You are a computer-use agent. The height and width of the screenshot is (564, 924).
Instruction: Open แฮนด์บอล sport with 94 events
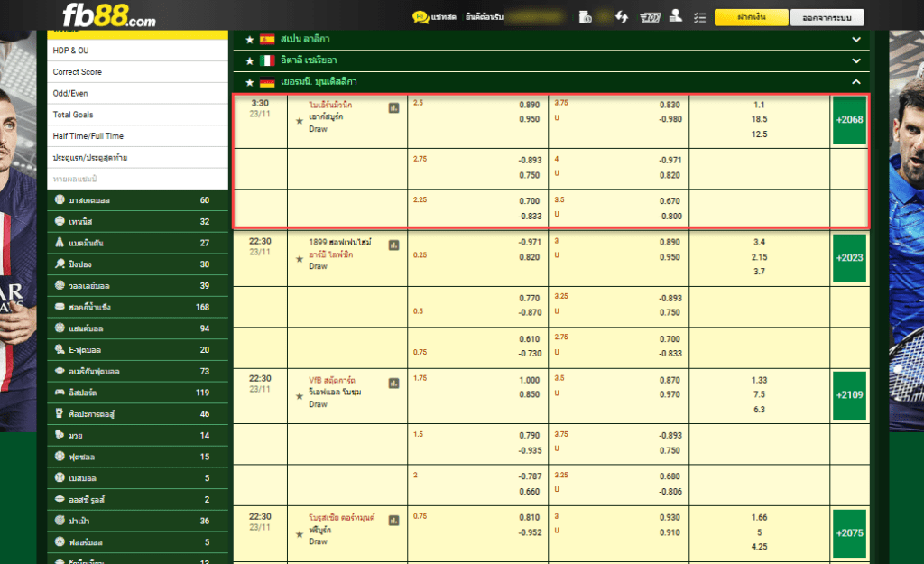[137, 328]
